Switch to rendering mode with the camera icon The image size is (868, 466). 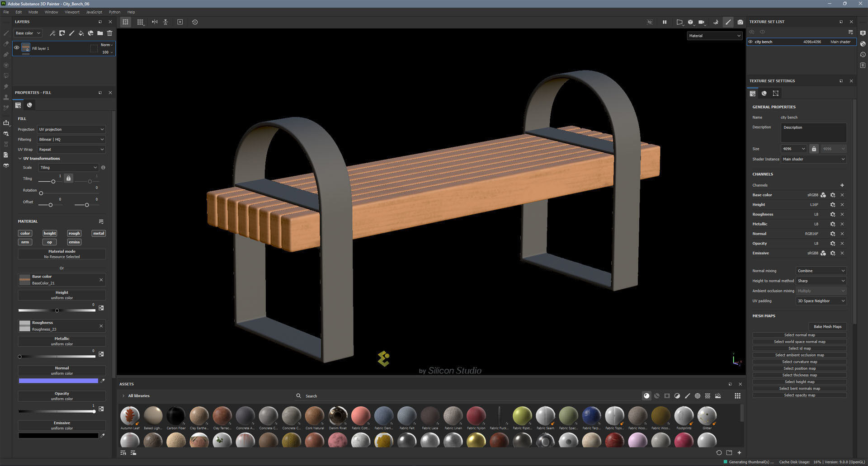coord(740,22)
